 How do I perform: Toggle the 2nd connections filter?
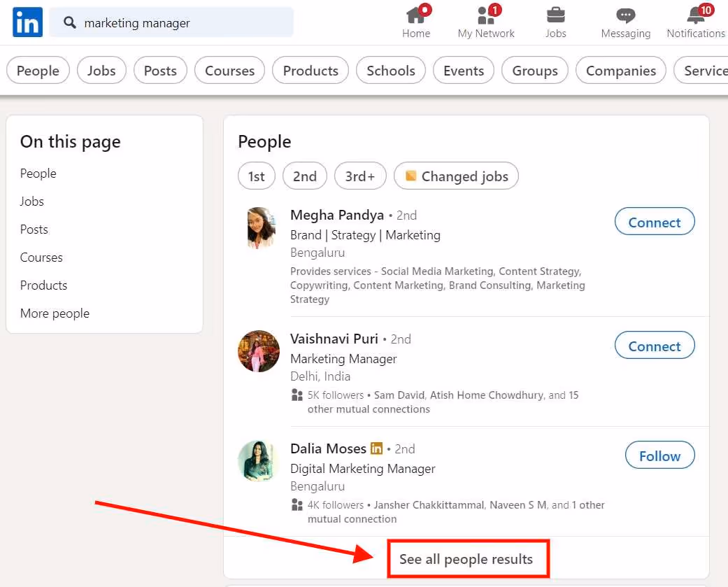coord(305,176)
